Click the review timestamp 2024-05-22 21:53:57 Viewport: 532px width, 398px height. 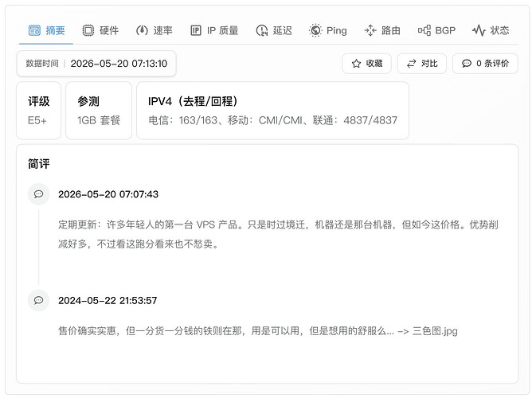click(x=108, y=300)
